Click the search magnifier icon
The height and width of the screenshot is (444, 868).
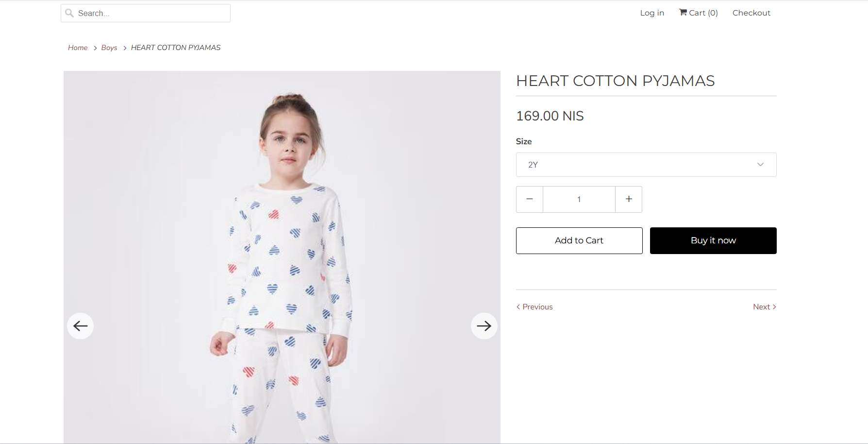69,13
